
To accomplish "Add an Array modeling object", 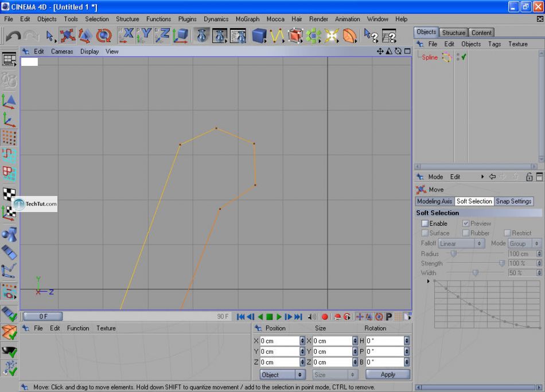I will pyautogui.click(x=313, y=36).
